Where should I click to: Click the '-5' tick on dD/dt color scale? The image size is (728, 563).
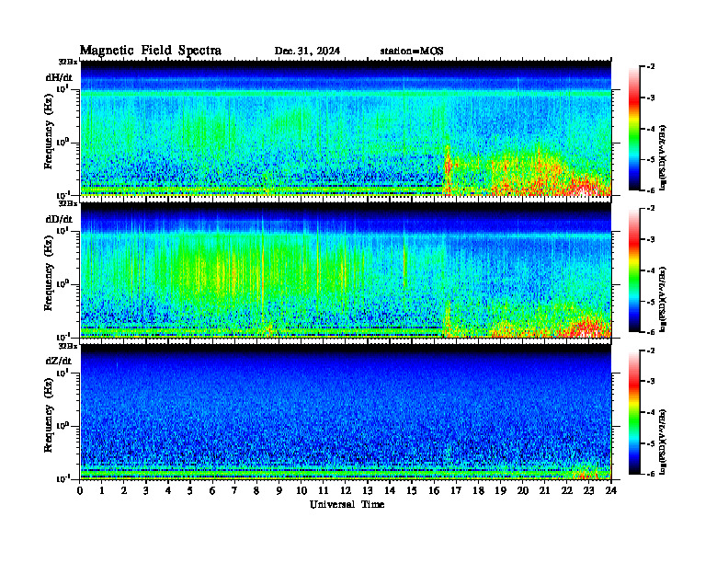652,301
